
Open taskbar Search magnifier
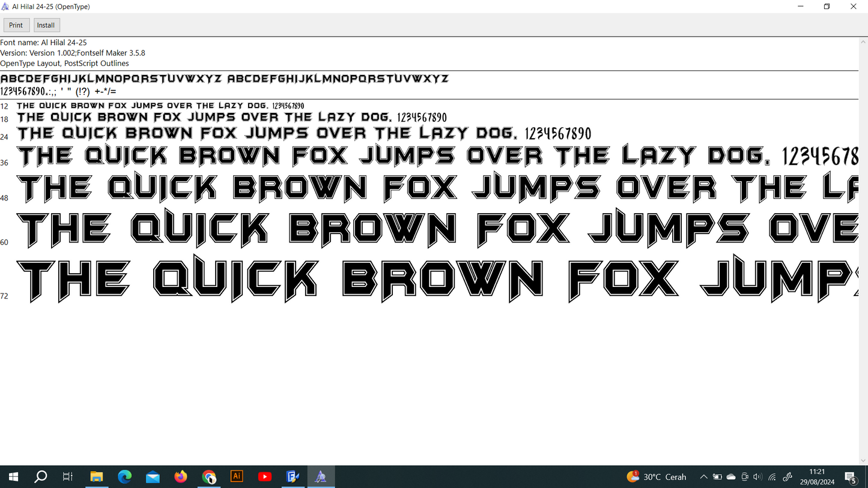pyautogui.click(x=41, y=477)
